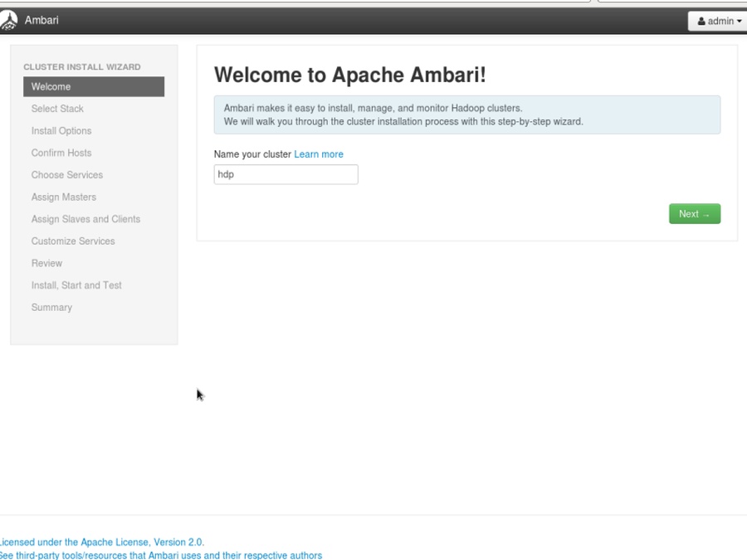The image size is (747, 560).
Task: Choose Assign Slaves and Clients step
Action: [x=85, y=219]
